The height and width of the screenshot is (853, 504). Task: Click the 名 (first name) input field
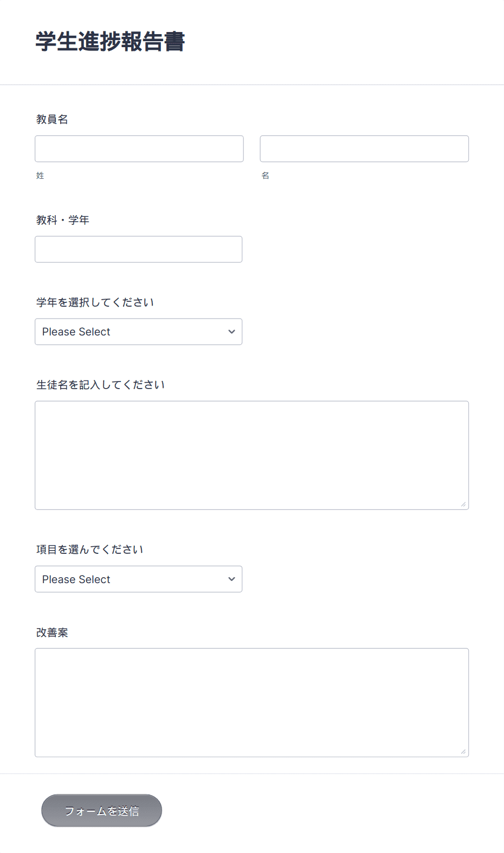[364, 148]
